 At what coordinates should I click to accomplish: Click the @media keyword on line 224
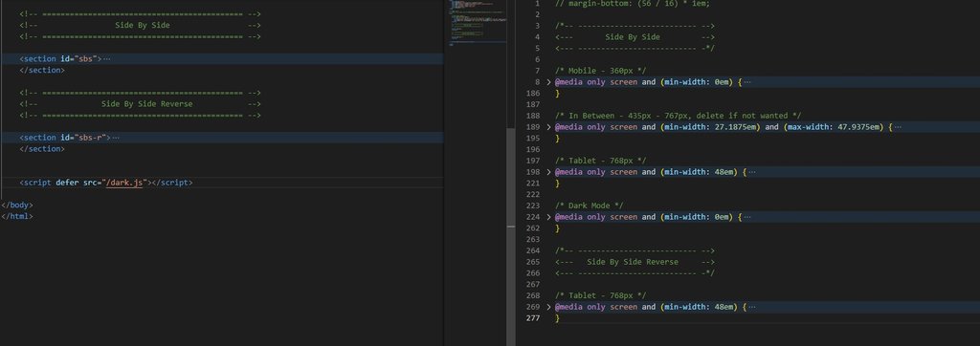point(568,217)
